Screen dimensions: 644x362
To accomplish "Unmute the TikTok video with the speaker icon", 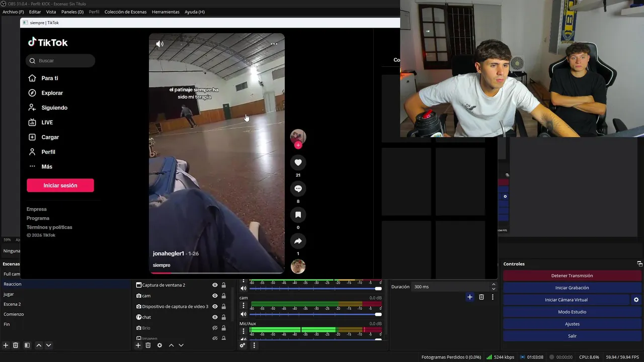I will (159, 44).
